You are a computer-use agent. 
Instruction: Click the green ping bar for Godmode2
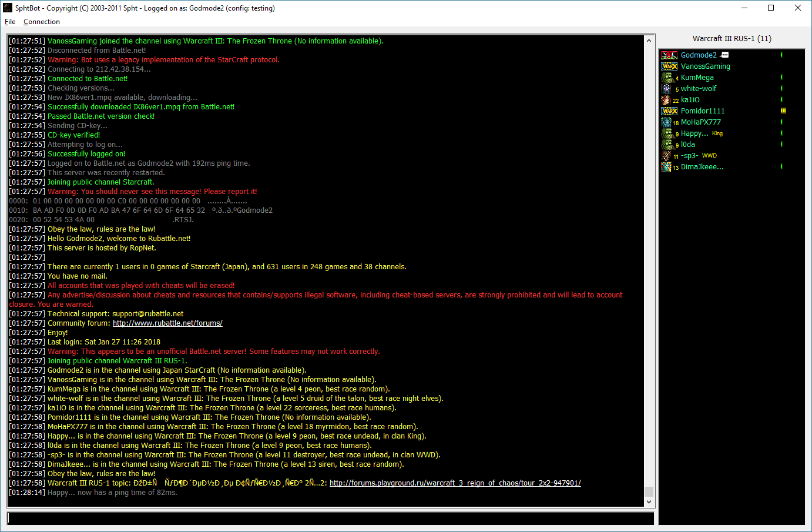[781, 55]
